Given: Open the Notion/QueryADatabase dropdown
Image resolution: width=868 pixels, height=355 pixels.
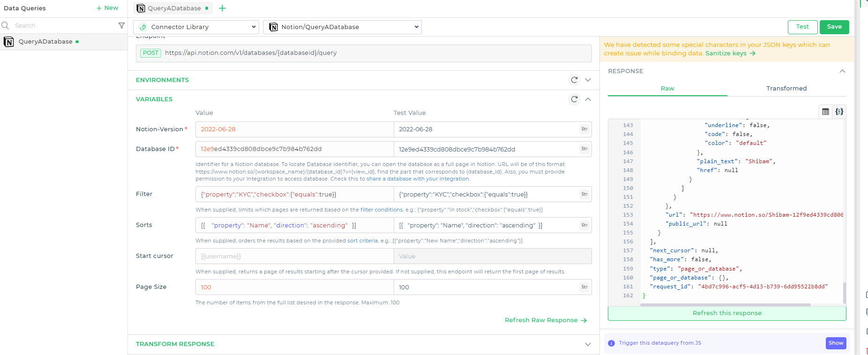Looking at the screenshot, I should coord(342,27).
